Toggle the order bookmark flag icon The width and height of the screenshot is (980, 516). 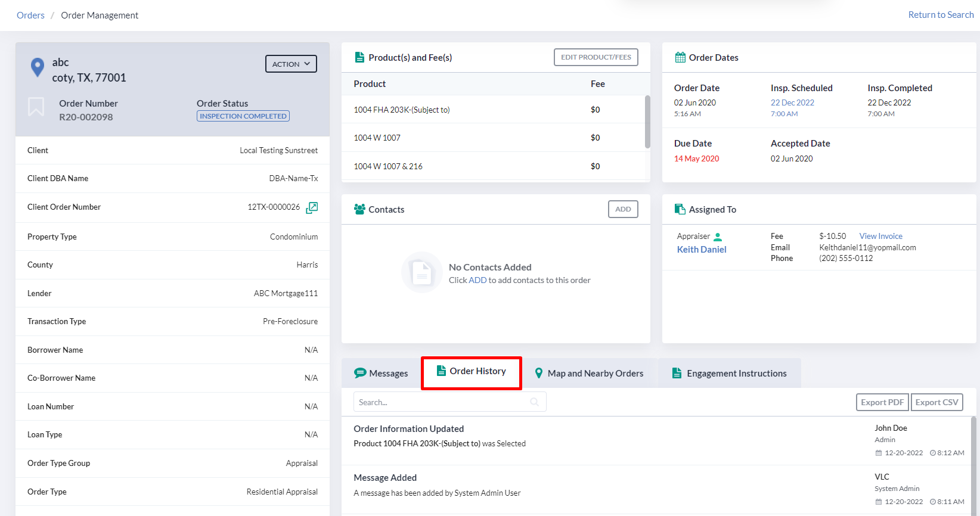click(x=36, y=107)
